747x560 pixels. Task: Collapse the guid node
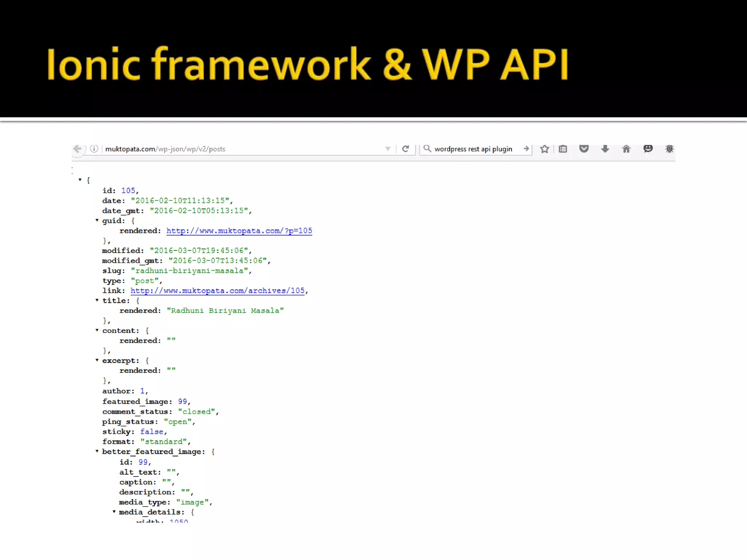tap(97, 220)
